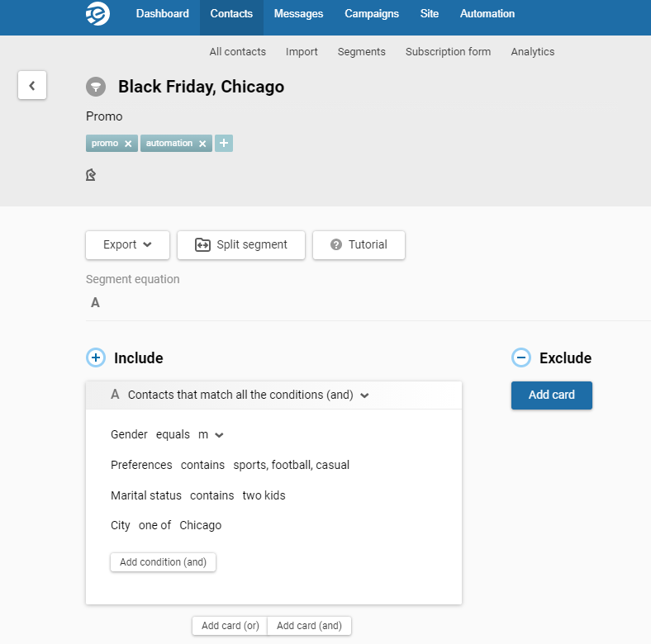Screen dimensions: 651x644
Task: Click Add condition (and) button
Action: [164, 561]
